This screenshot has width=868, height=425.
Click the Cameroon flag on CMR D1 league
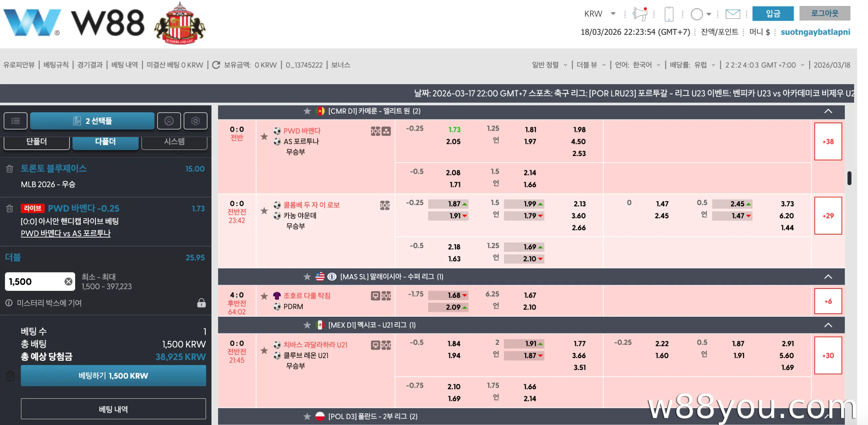pyautogui.click(x=320, y=111)
